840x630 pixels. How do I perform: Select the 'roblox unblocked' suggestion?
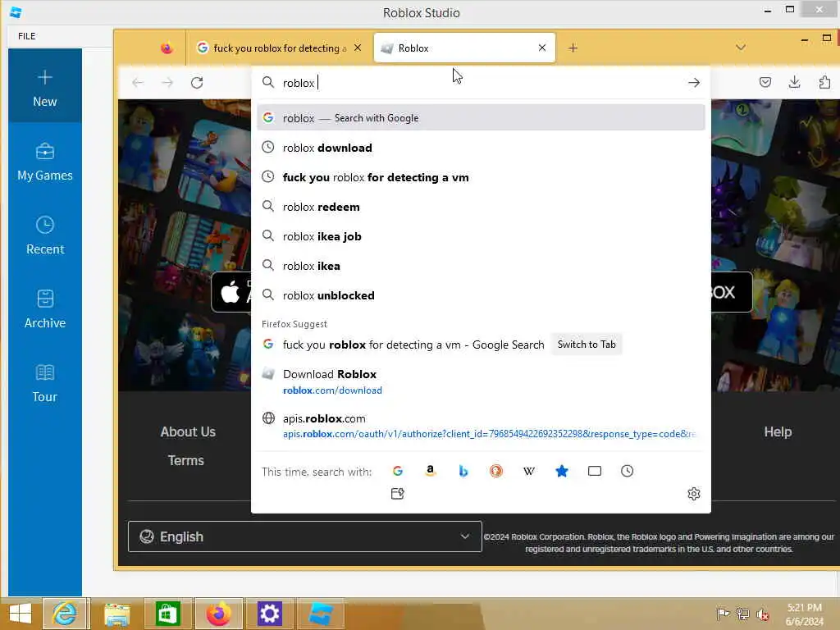481,295
